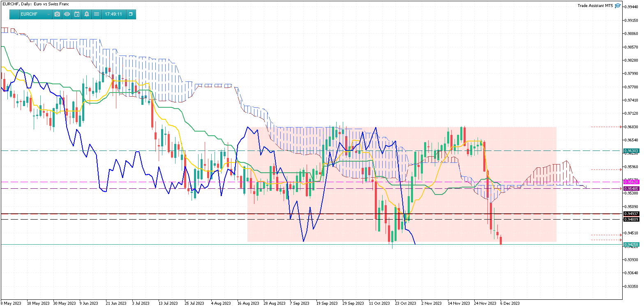Click the 17:49:11 clock in the panel

tap(113, 14)
